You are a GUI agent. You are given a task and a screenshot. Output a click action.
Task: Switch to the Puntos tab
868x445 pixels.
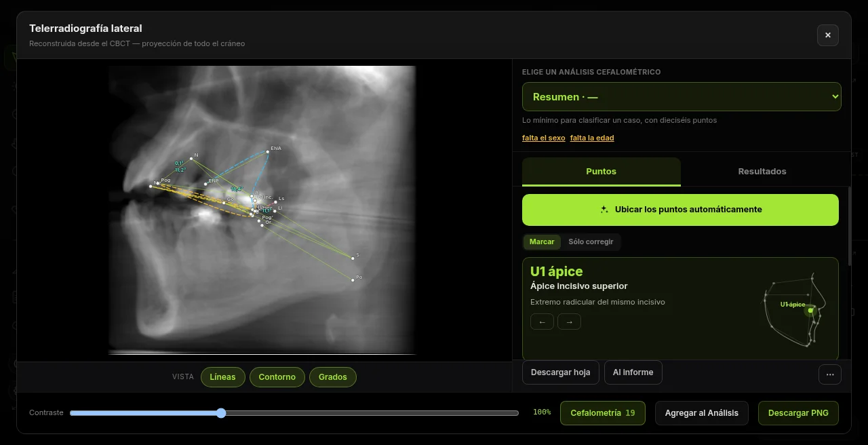click(601, 172)
